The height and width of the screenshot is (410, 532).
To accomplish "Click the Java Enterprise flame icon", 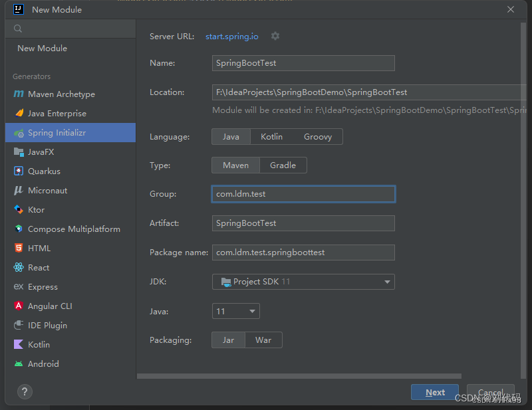I will pyautogui.click(x=19, y=113).
